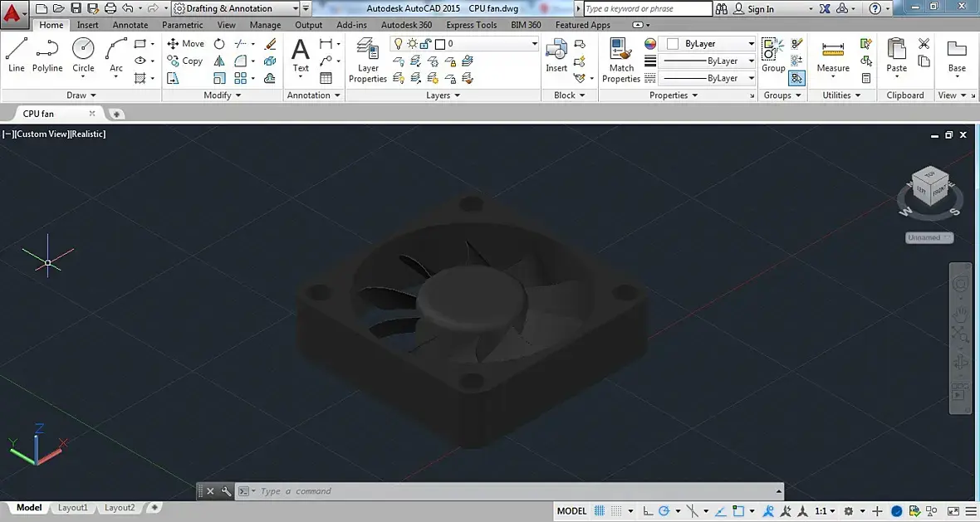Image resolution: width=980 pixels, height=522 pixels.
Task: Select the Mirror tool icon
Action: (x=219, y=61)
